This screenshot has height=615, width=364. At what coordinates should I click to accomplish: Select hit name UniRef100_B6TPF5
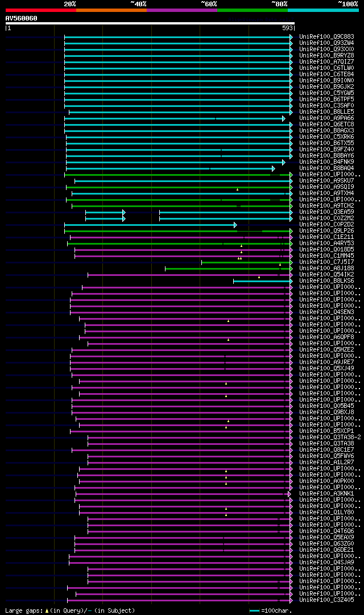(326, 100)
